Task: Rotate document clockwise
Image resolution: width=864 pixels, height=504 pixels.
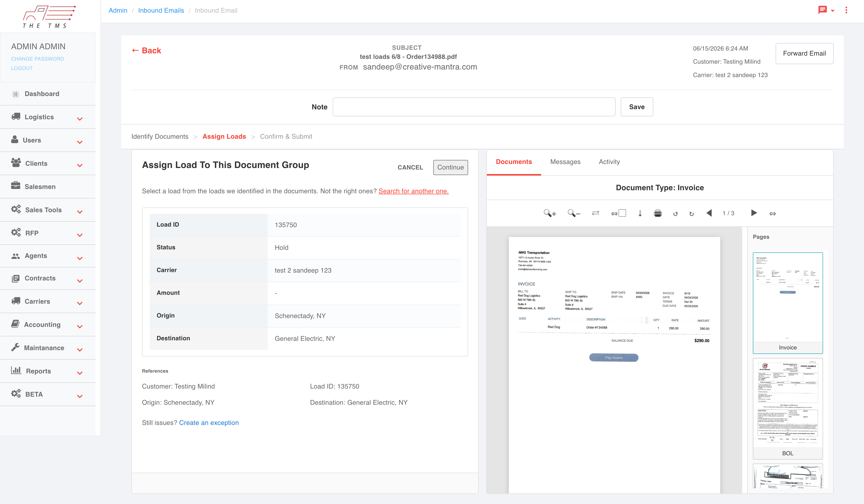Action: 691,214
